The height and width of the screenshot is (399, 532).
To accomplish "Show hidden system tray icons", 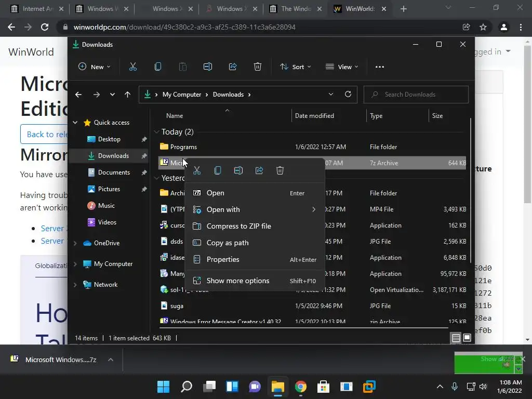I will point(440,387).
